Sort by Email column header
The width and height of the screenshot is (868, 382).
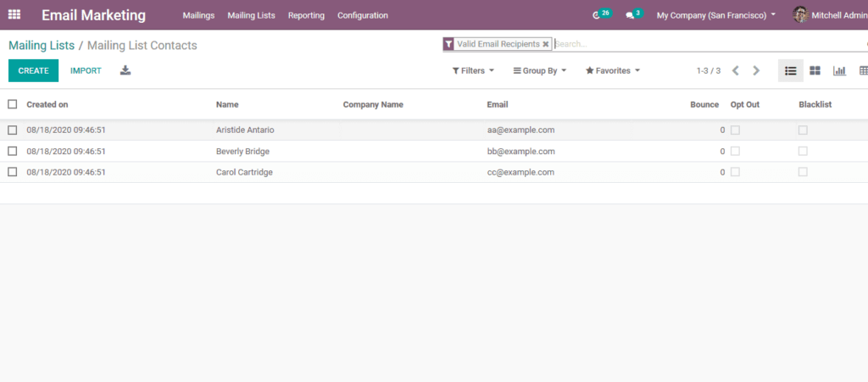coord(498,104)
